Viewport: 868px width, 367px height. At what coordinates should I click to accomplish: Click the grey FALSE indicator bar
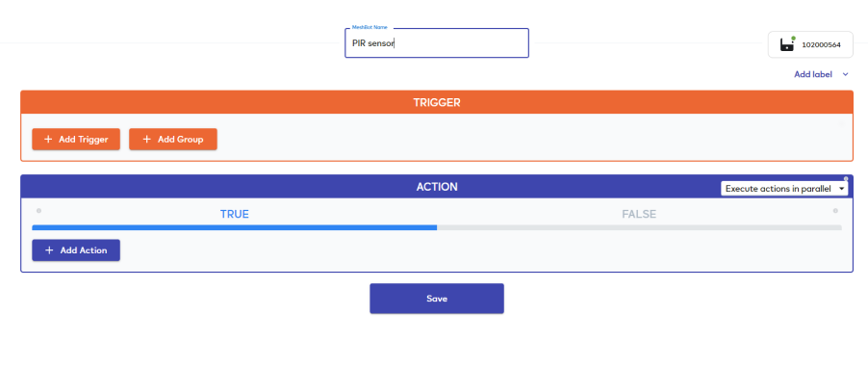point(639,227)
